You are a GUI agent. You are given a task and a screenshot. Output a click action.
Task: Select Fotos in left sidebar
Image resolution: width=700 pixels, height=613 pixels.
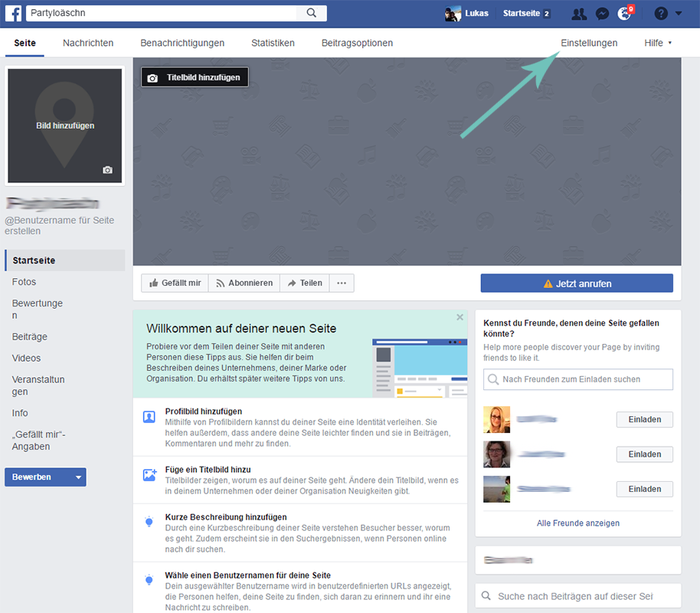point(24,282)
